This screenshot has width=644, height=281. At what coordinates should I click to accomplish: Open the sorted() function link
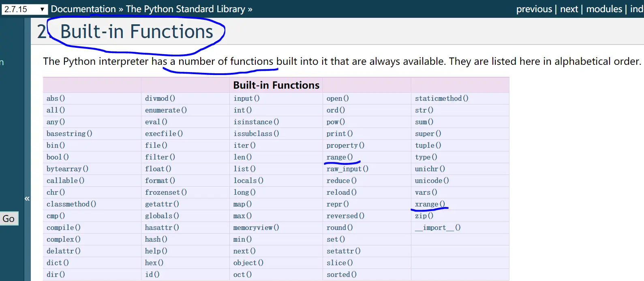[x=342, y=275]
